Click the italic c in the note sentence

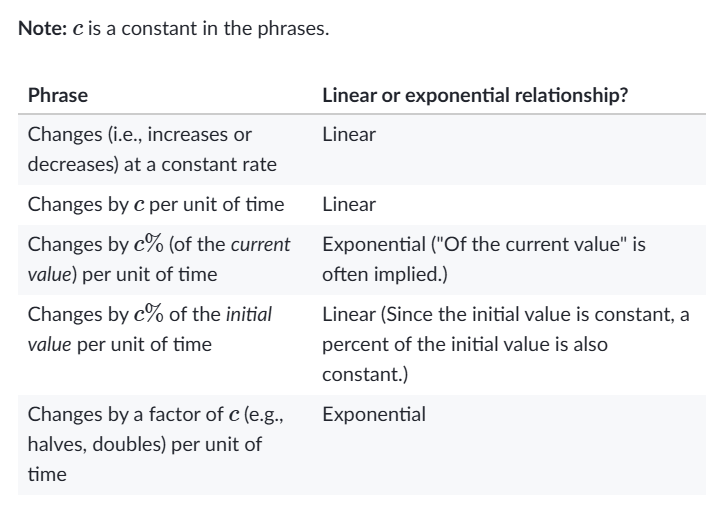coord(78,29)
